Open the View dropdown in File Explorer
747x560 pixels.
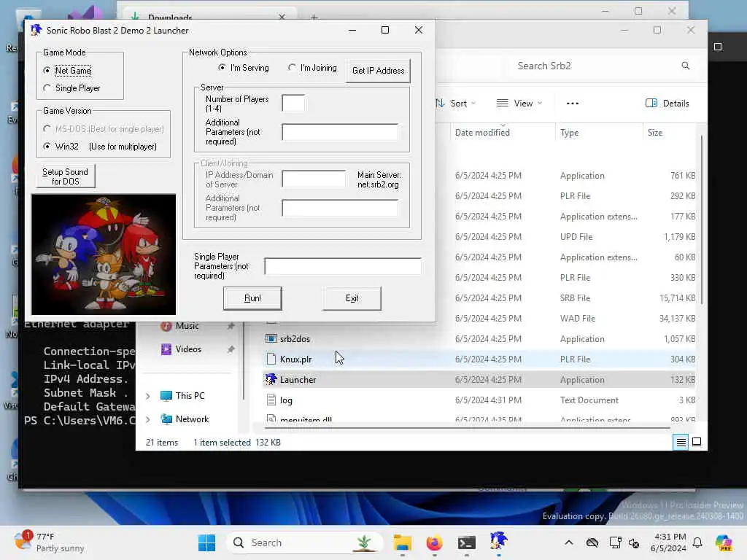(519, 104)
